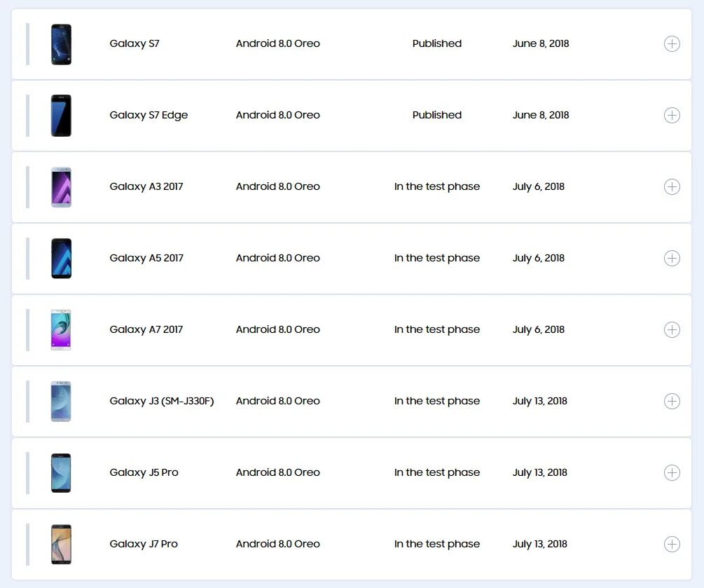The width and height of the screenshot is (704, 588).
Task: Expand the Galaxy S7 row plus icon
Action: click(x=672, y=43)
